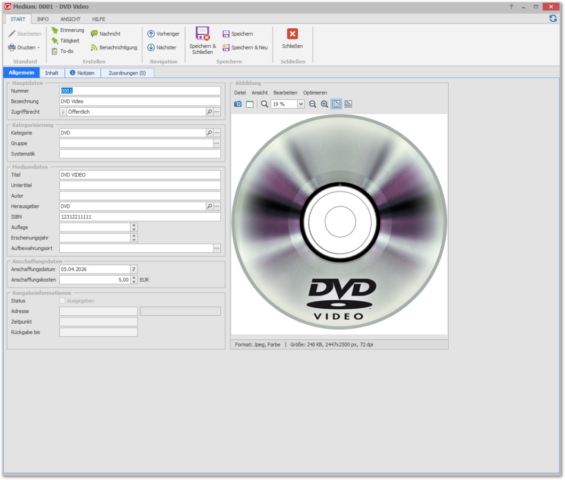
Task: Click the search icon in Zugriffsrecht field
Action: (x=209, y=112)
